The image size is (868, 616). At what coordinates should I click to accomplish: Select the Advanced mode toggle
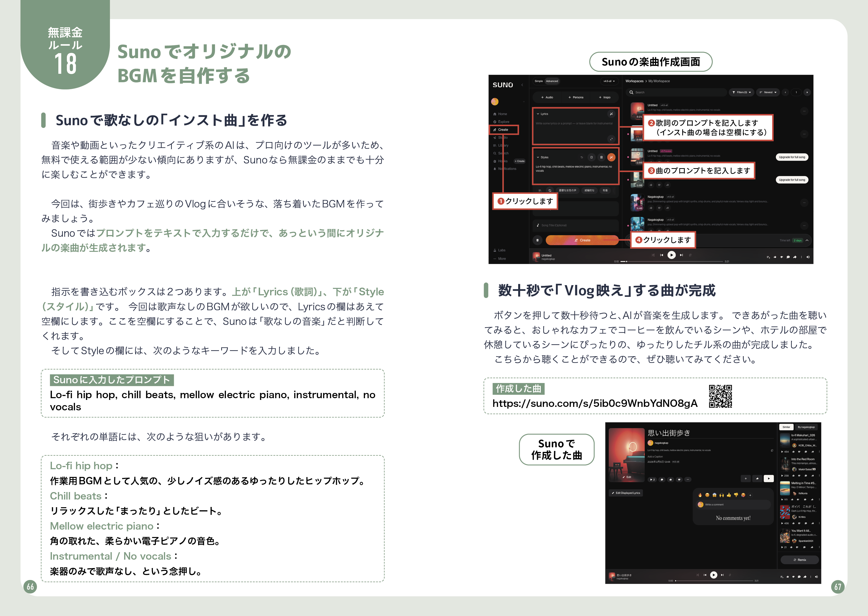(552, 81)
